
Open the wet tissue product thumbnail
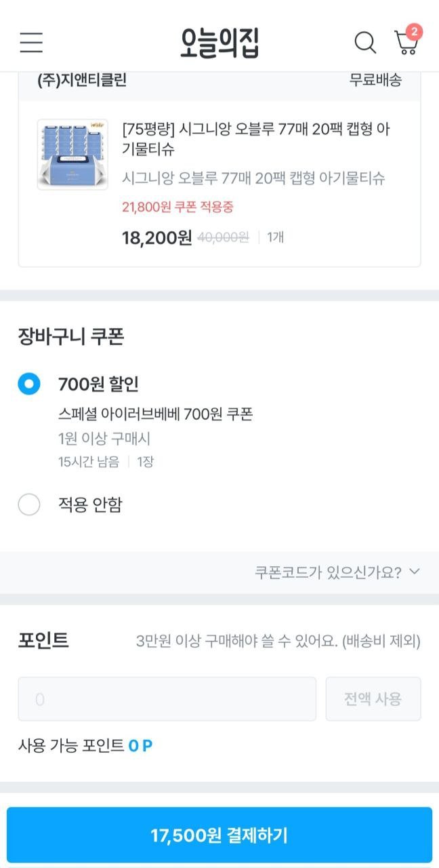[72, 155]
